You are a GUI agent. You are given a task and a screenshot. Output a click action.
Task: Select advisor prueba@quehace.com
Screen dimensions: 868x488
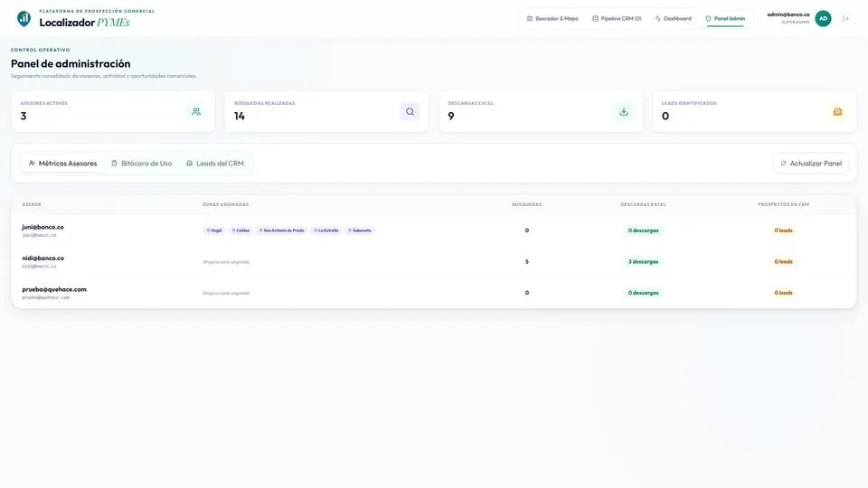pos(54,289)
